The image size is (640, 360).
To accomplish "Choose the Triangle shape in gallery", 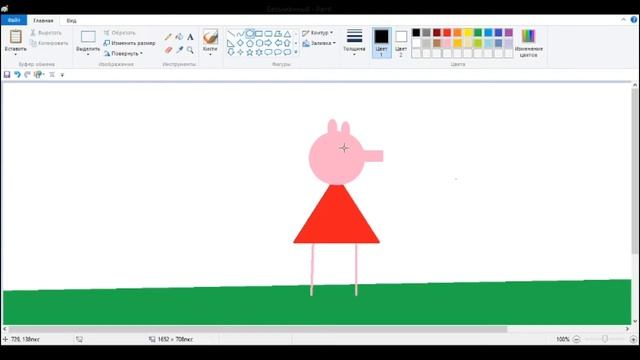I will [x=287, y=33].
